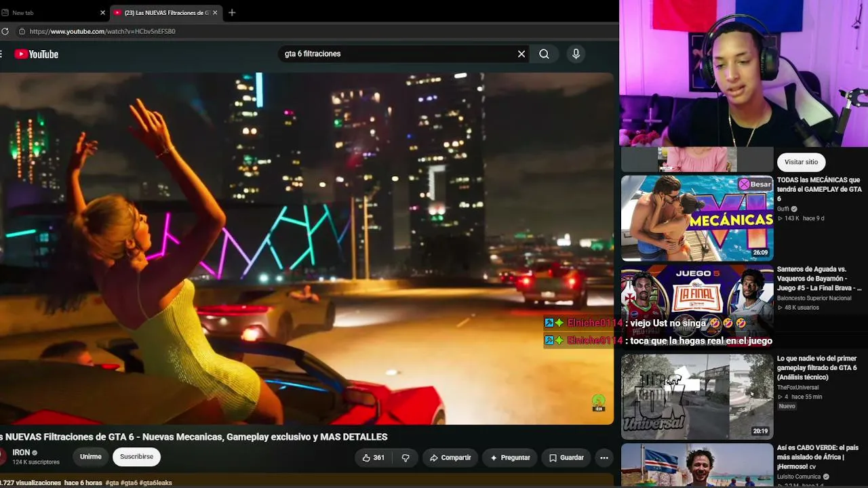Viewport: 868px width, 488px height.
Task: Reload the page with the refresh icon
Action: click(5, 31)
